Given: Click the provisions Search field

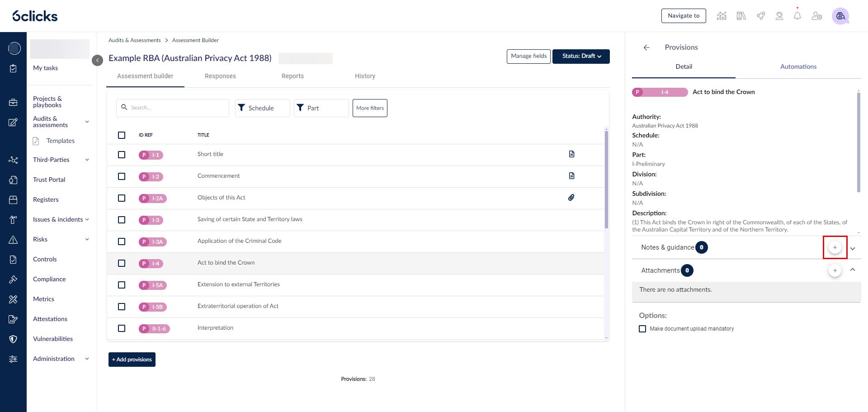Looking at the screenshot, I should [173, 108].
